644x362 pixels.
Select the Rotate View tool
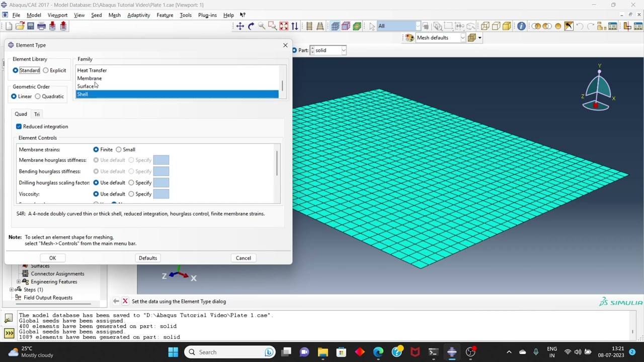click(x=251, y=26)
